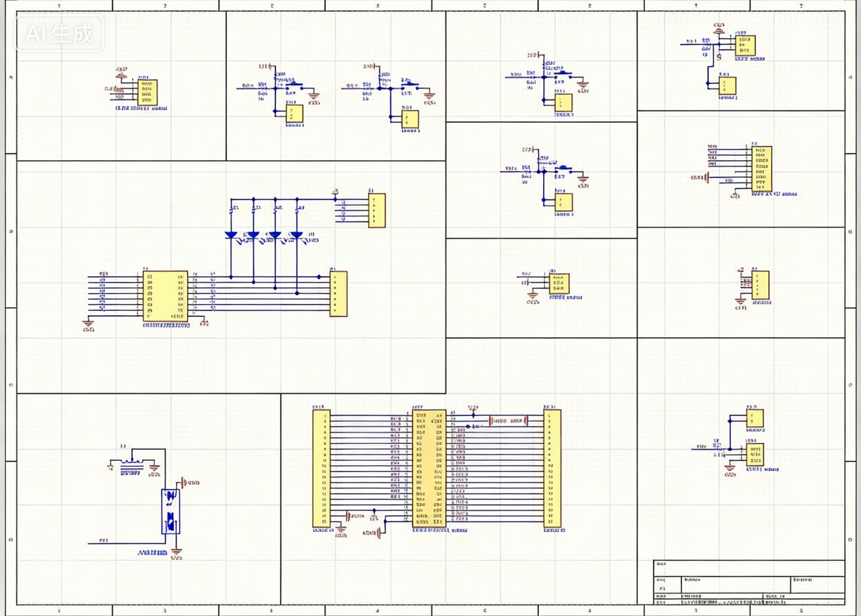Click the three-pin yellow module in top-right corner block
This screenshot has height=616, width=861.
pyautogui.click(x=745, y=46)
